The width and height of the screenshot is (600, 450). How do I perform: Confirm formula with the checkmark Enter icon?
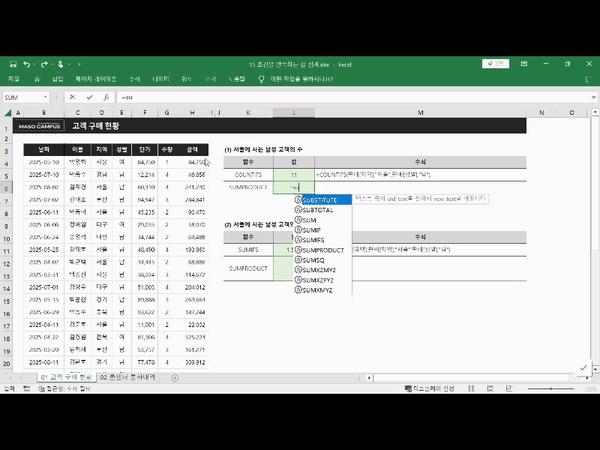[x=88, y=97]
